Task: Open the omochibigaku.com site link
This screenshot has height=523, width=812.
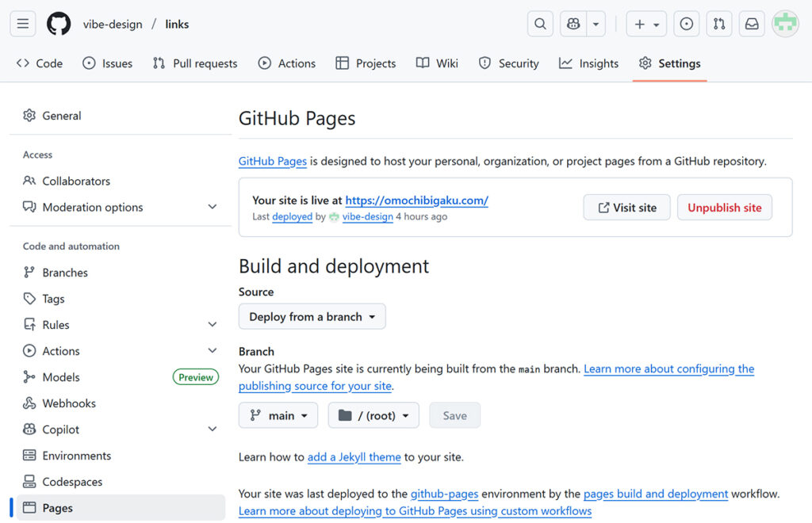Action: tap(416, 200)
